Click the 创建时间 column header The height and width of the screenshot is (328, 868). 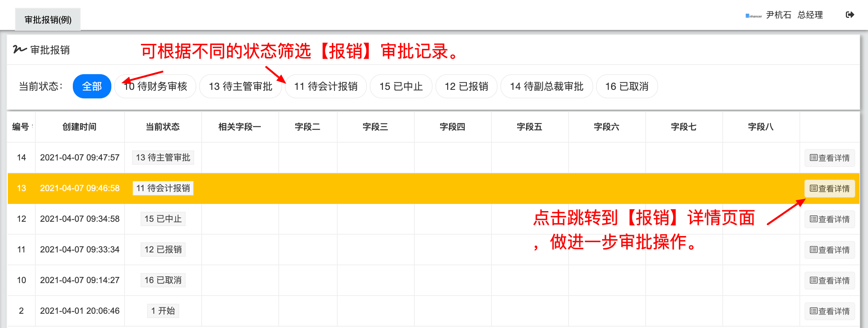click(x=80, y=127)
